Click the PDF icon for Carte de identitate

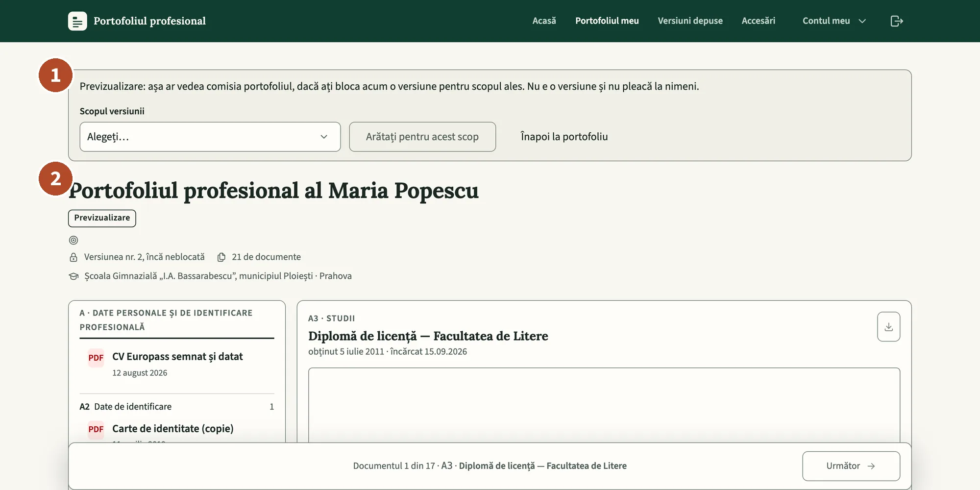pyautogui.click(x=96, y=429)
